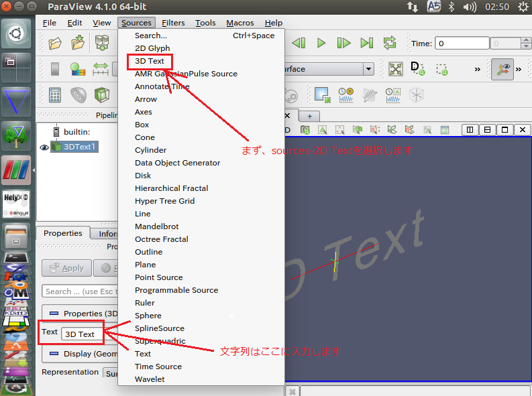This screenshot has width=532, height=396.
Task: Click the Calculator filter icon
Action: click(x=55, y=95)
